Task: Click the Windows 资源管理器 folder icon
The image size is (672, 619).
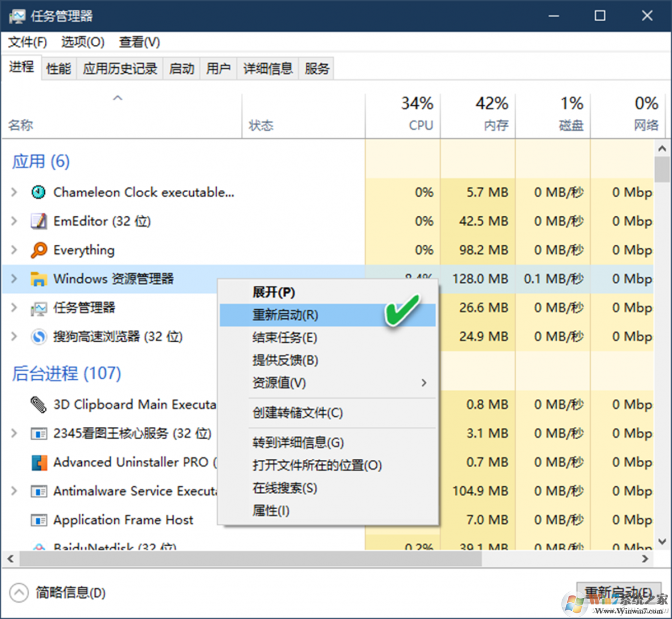Action: click(38, 279)
